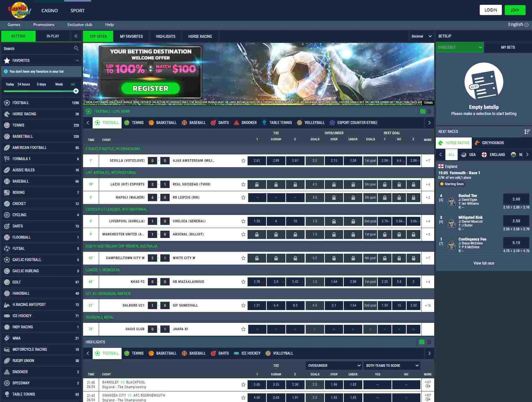
Task: Set time filter to 24 hours
Action: click(24, 84)
